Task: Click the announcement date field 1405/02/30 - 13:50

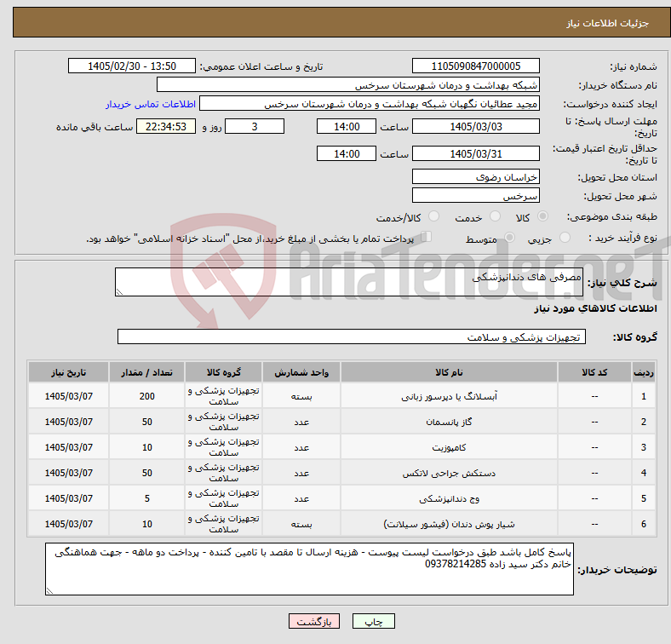Action: (132, 66)
